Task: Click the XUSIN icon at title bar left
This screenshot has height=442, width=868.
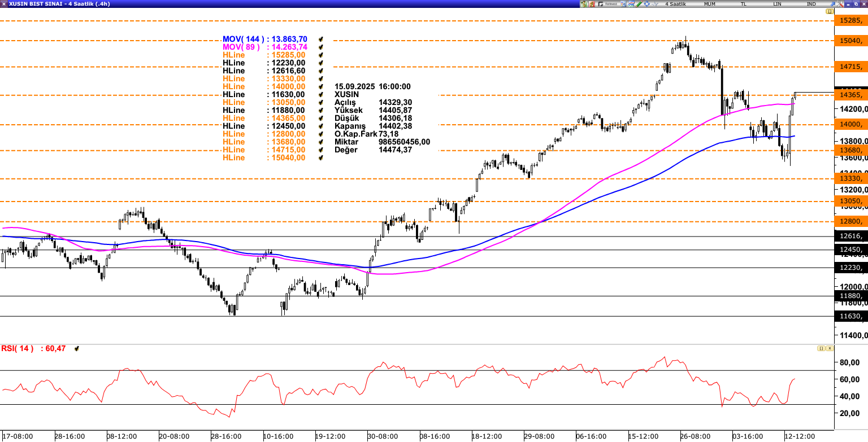Action: tap(4, 4)
